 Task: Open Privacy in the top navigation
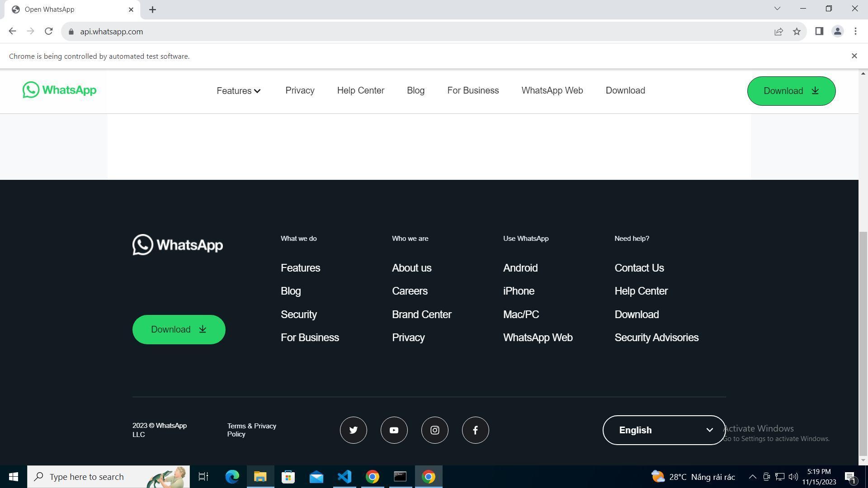300,90
